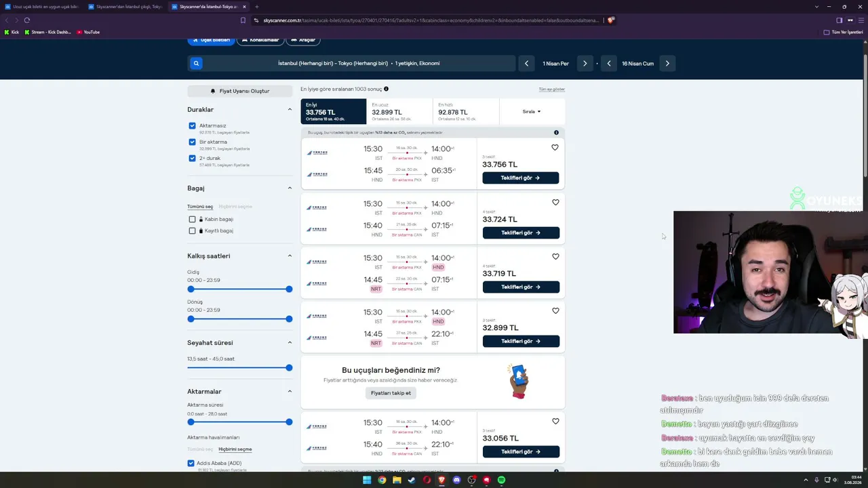Click the Dönüş slider left handle
The width and height of the screenshot is (868, 488).
191,319
